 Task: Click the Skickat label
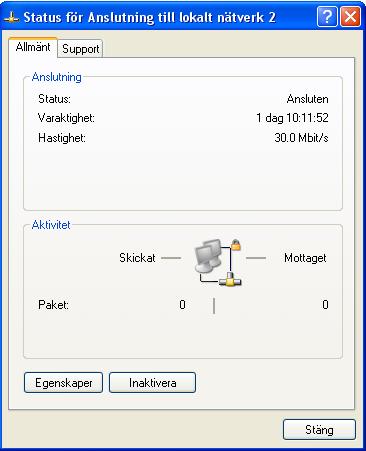point(137,258)
